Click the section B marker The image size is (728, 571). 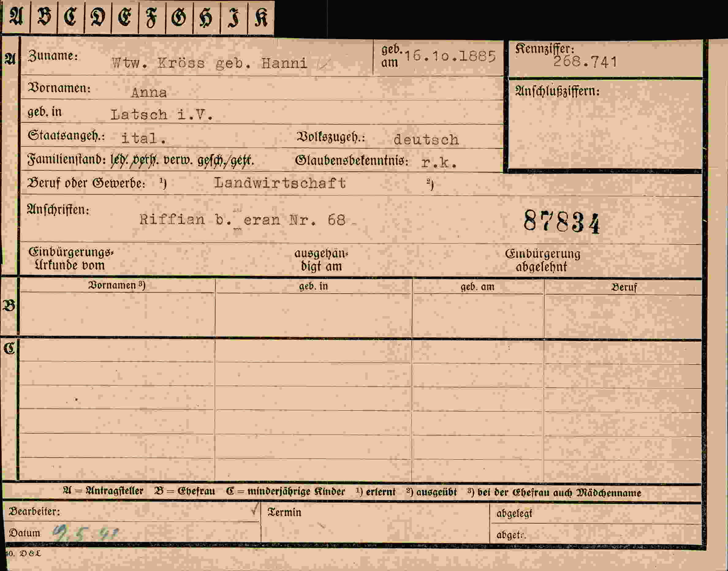coord(9,305)
